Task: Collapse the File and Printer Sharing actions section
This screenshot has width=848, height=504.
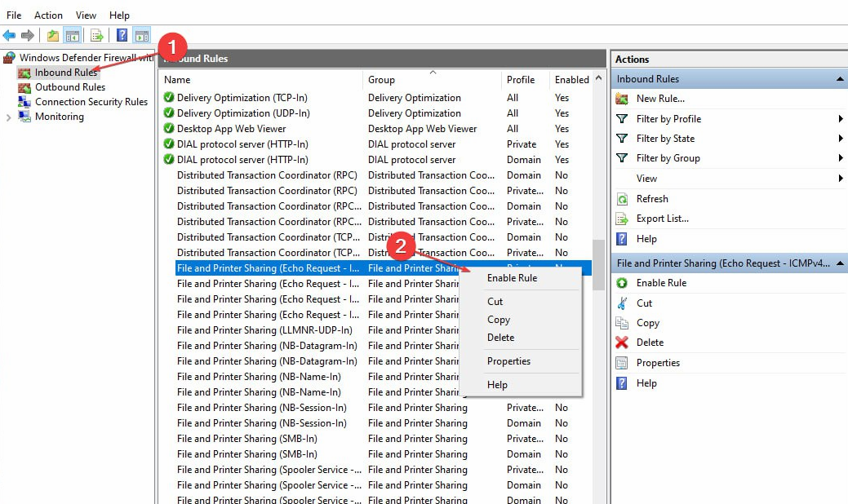Action: (x=840, y=263)
